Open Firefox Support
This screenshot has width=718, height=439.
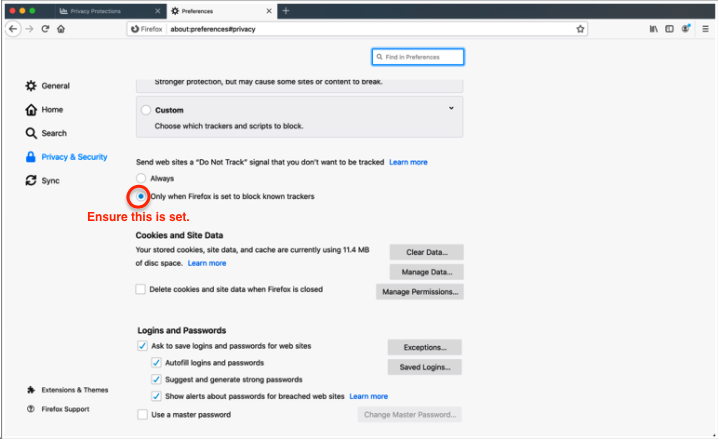coord(58,409)
